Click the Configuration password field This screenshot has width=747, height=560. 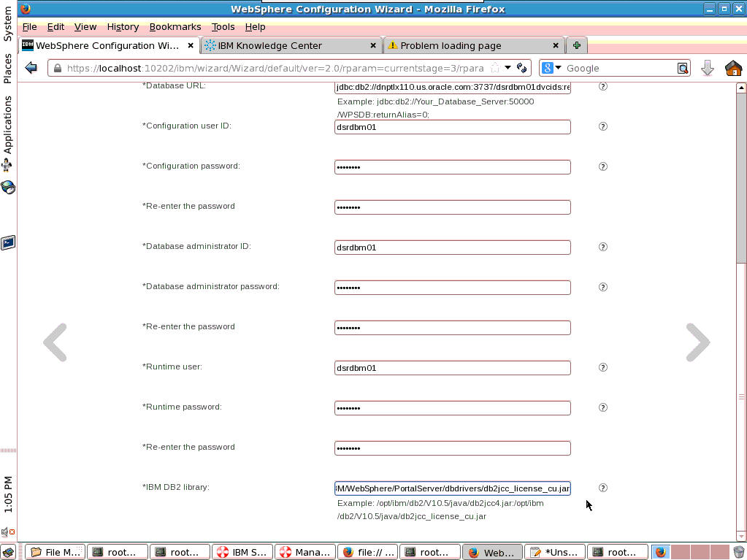(453, 167)
